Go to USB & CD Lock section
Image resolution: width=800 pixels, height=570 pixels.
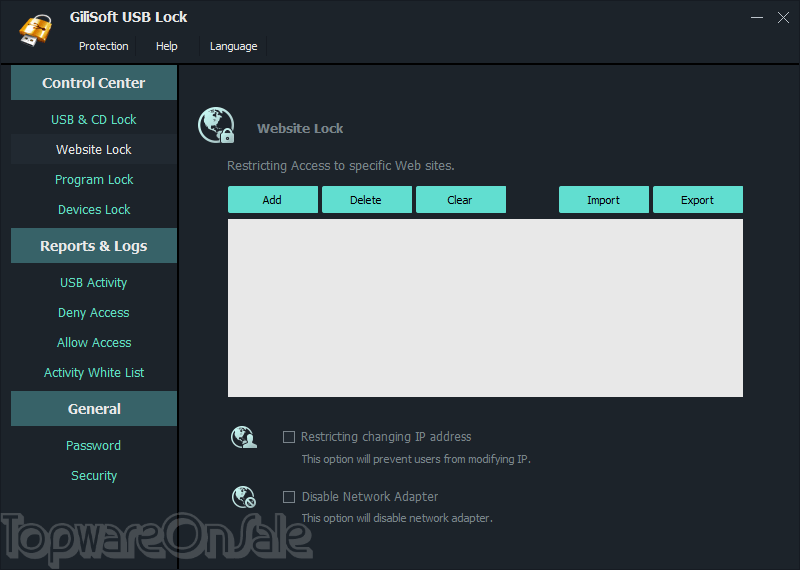[94, 119]
